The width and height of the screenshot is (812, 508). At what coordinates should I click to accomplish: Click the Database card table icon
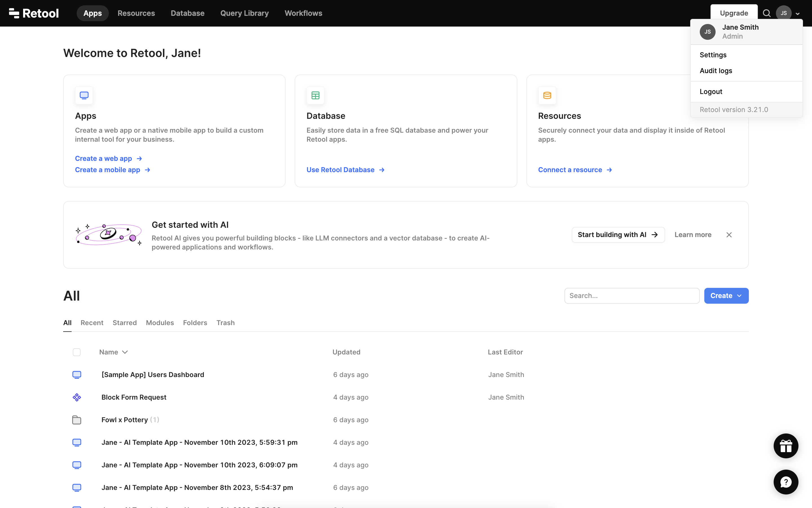pos(315,95)
